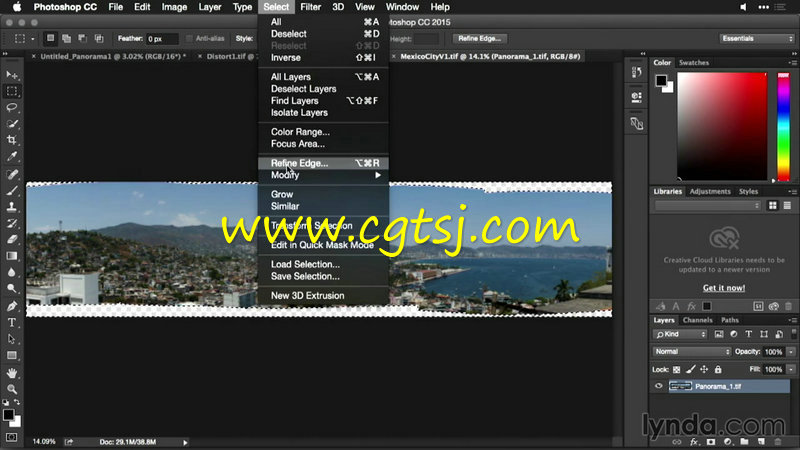This screenshot has height=450, width=800.
Task: Select the Brush tool
Action: pos(12,191)
